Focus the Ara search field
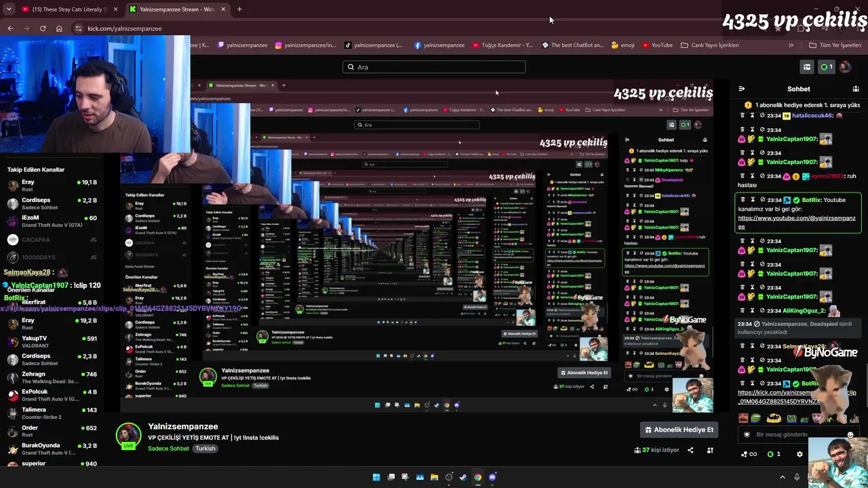 click(x=434, y=67)
